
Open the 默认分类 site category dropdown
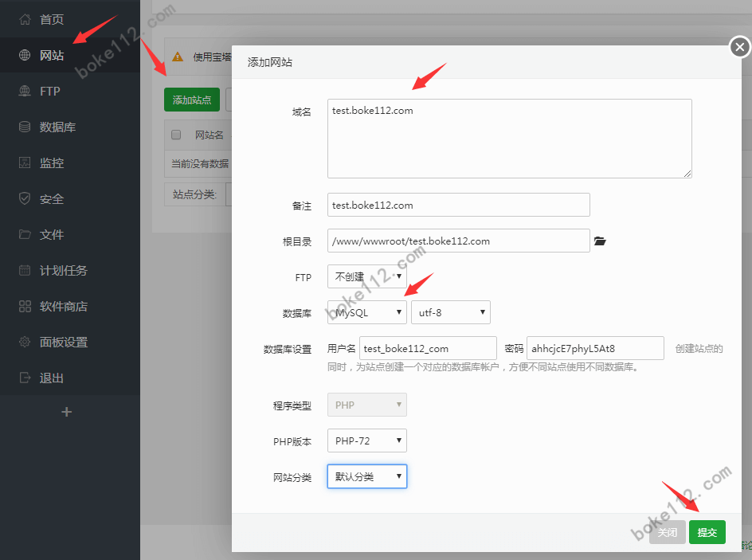pos(367,476)
